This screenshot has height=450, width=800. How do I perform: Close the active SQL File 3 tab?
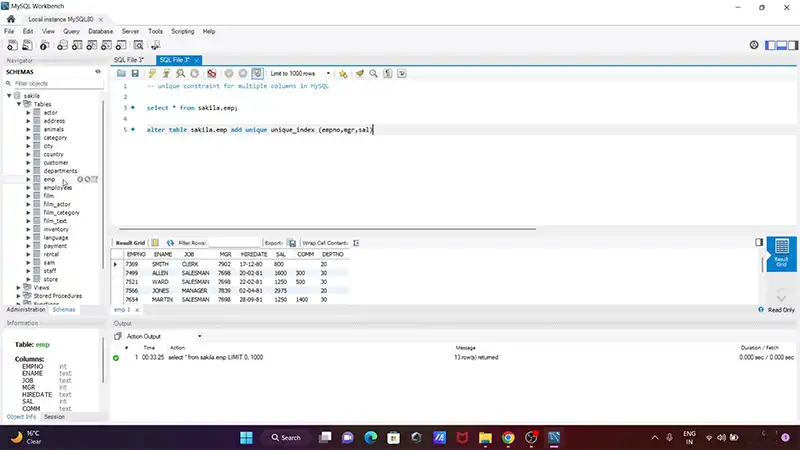point(196,60)
